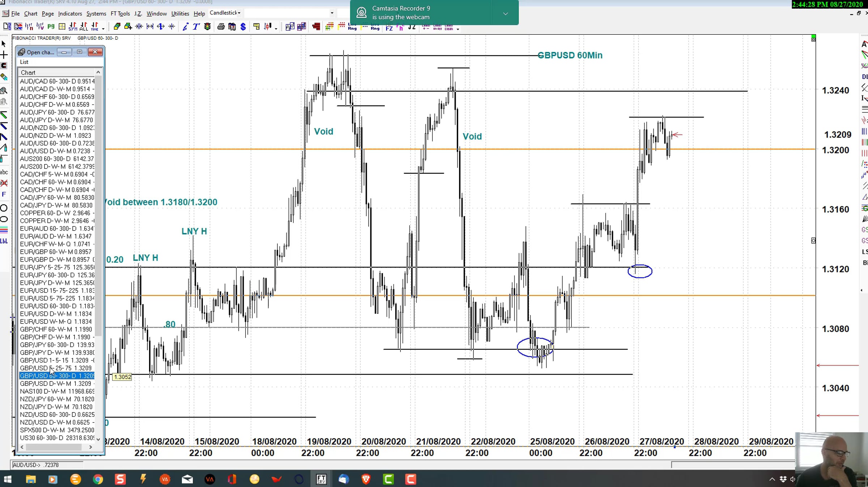Screen dimensions: 868x487
Task: Select GBP/USD D-W-M chart in list
Action: pos(56,384)
